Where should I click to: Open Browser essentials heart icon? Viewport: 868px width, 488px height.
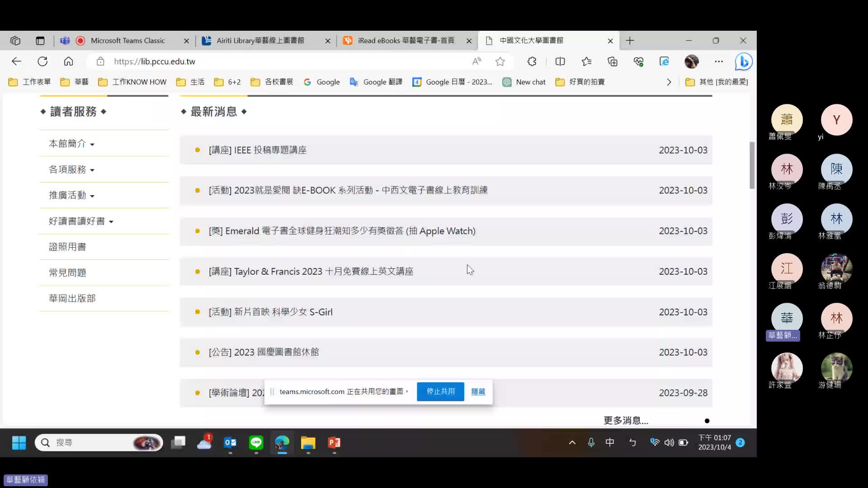point(638,61)
